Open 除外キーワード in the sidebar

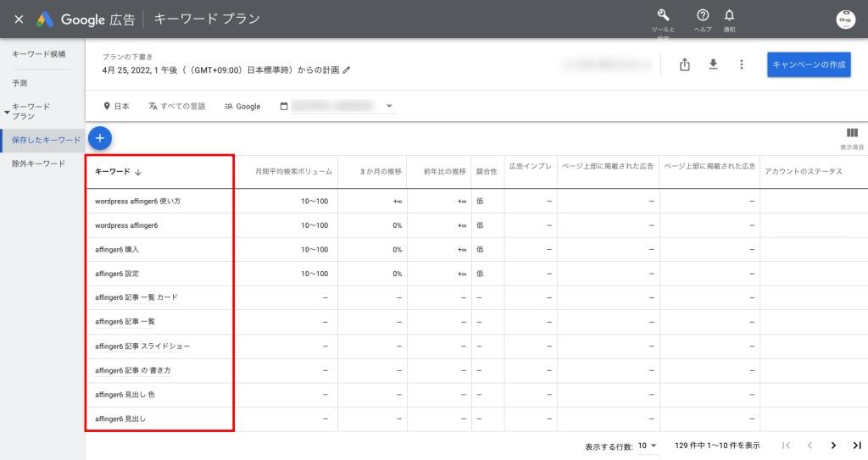point(39,163)
